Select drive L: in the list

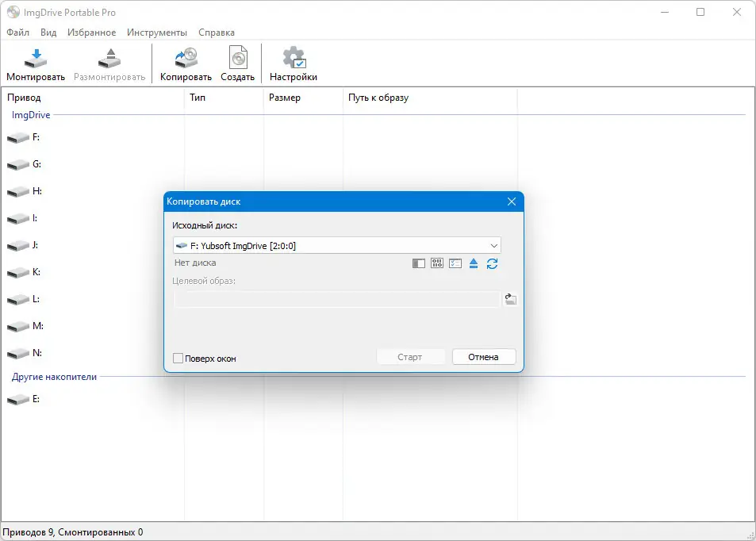pyautogui.click(x=24, y=299)
